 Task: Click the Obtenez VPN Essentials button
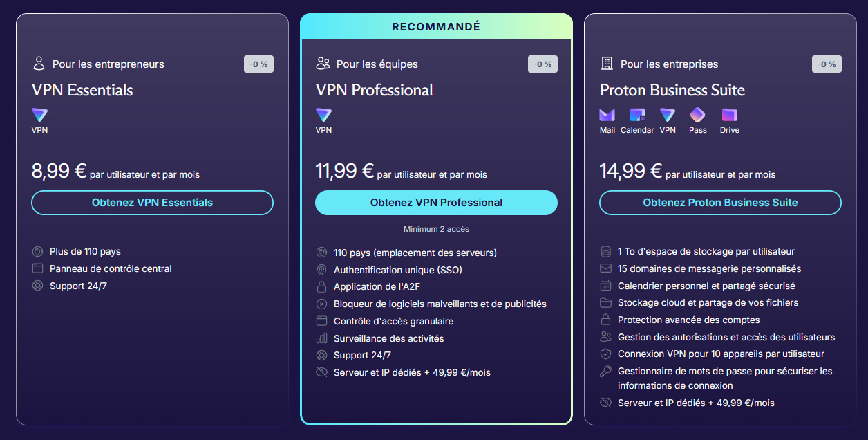point(152,203)
